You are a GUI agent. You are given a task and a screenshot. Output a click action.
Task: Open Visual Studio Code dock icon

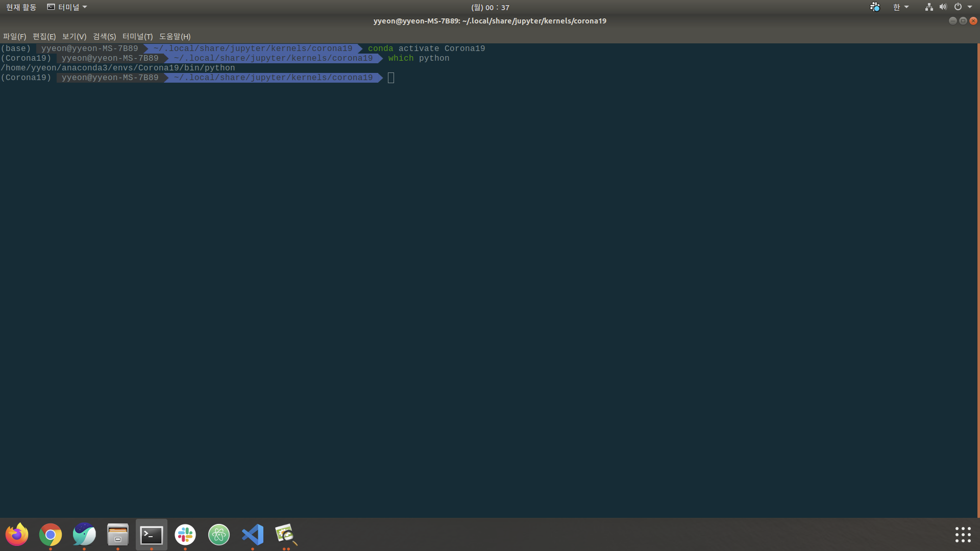click(x=253, y=534)
